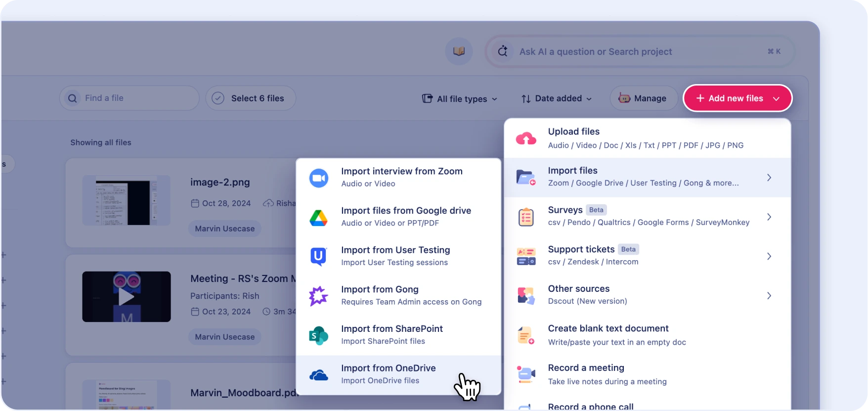Open the Meeting - RS's Zoom file title
Image resolution: width=868 pixels, height=411 pixels.
[x=243, y=278]
